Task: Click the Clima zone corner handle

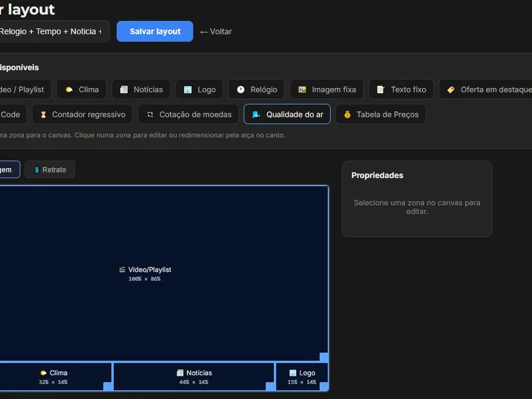Action: (108, 386)
